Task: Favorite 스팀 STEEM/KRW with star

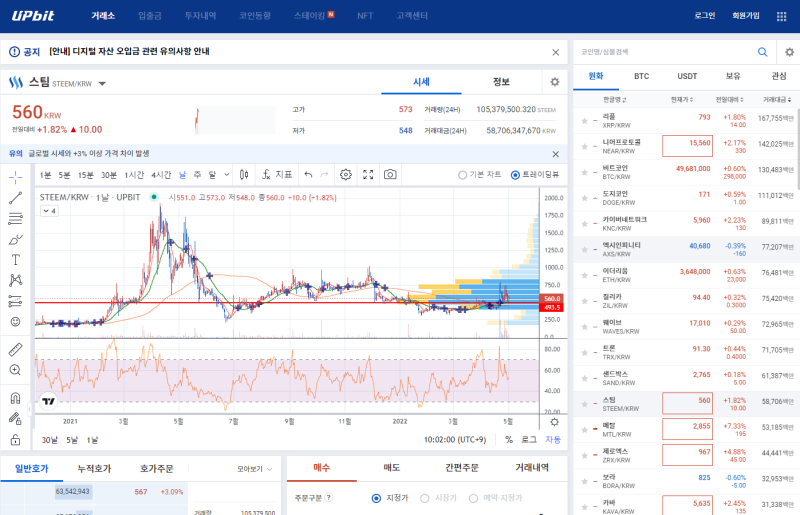Action: coord(585,404)
